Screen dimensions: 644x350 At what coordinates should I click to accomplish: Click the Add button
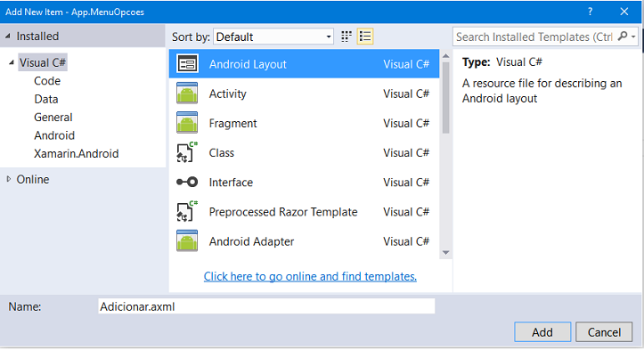(x=542, y=332)
